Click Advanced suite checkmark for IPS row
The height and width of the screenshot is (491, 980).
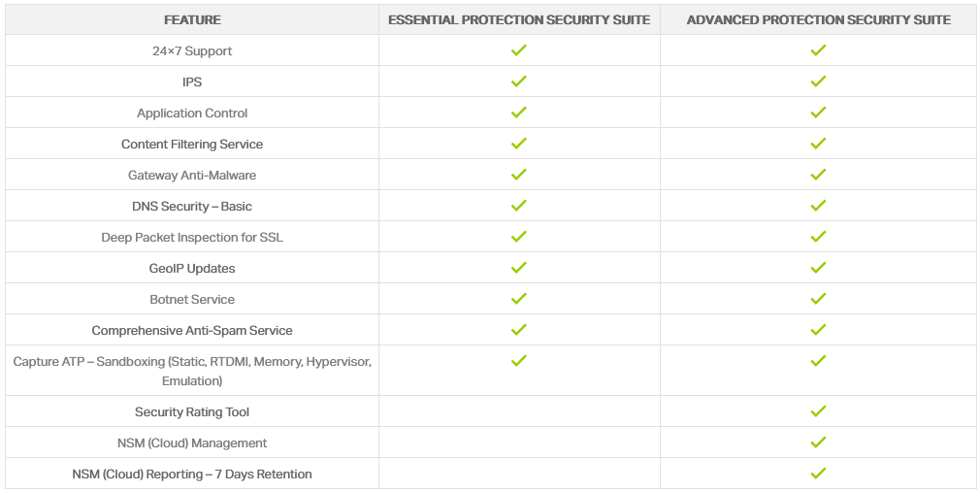[x=818, y=82]
